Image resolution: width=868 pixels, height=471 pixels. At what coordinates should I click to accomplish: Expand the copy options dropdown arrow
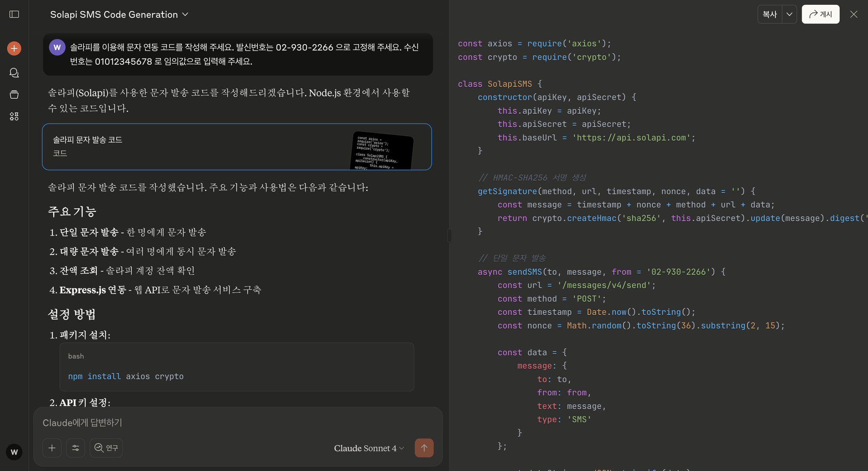point(789,14)
